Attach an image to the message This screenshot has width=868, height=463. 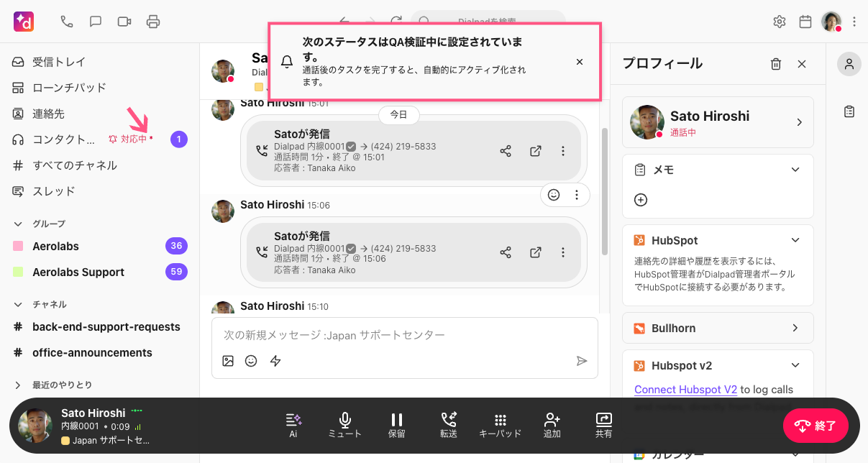(x=228, y=361)
